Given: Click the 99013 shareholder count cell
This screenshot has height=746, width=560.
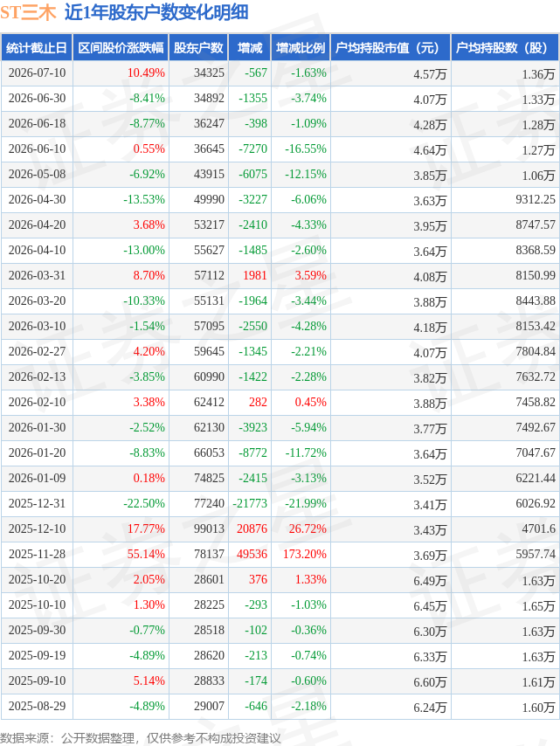Looking at the screenshot, I should (209, 528).
